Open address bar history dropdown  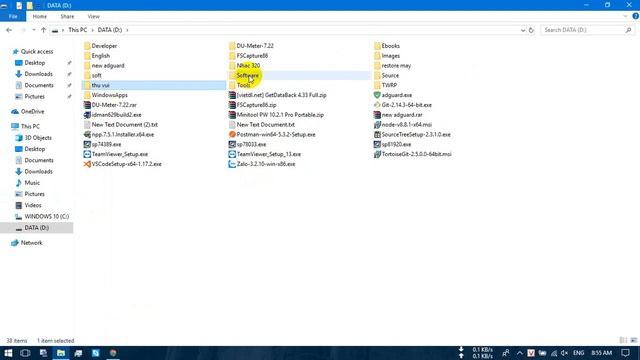tap(523, 30)
